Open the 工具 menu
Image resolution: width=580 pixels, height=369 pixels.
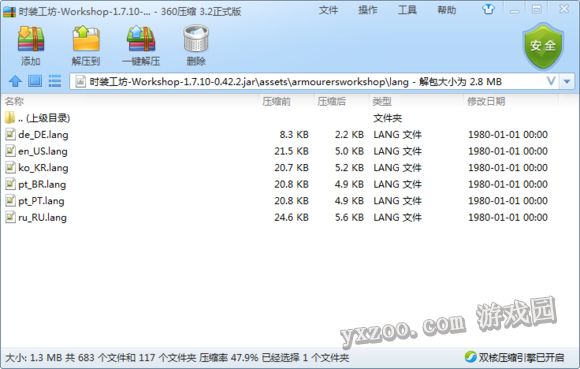pyautogui.click(x=407, y=10)
